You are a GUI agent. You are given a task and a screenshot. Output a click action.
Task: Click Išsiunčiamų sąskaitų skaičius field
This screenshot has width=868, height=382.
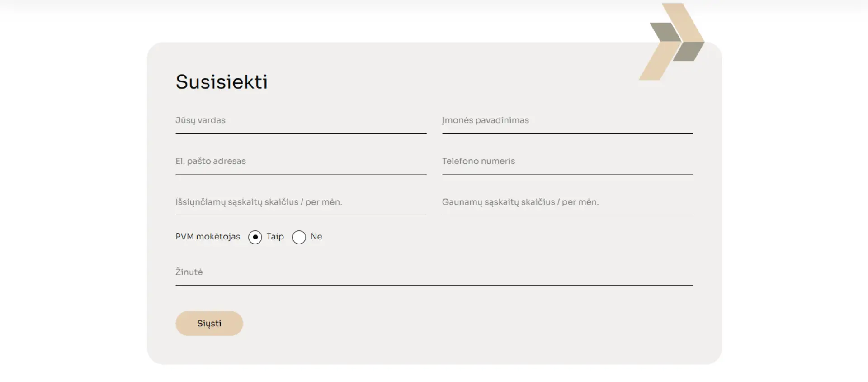(x=301, y=202)
